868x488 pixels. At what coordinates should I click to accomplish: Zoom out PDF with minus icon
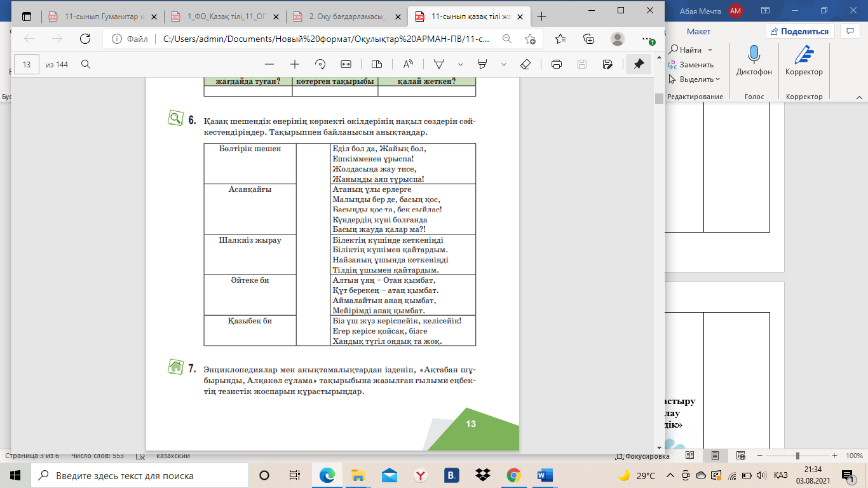pyautogui.click(x=269, y=64)
